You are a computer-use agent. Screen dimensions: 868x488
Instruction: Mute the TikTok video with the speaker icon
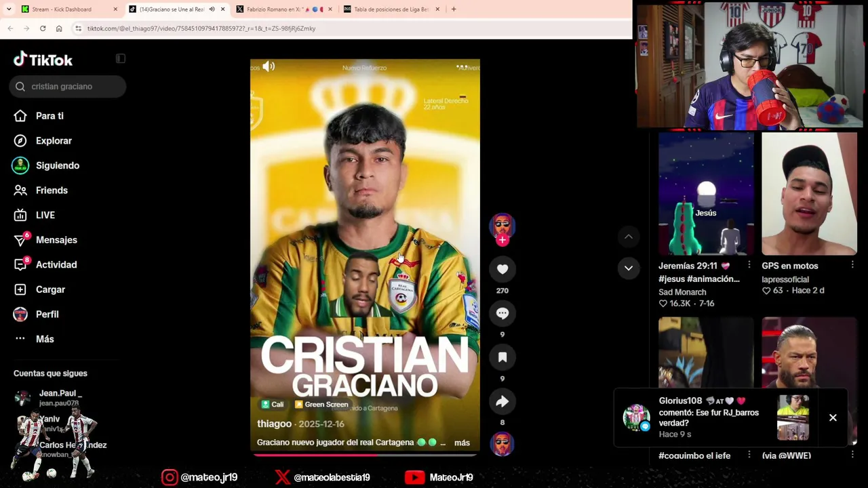coord(269,66)
